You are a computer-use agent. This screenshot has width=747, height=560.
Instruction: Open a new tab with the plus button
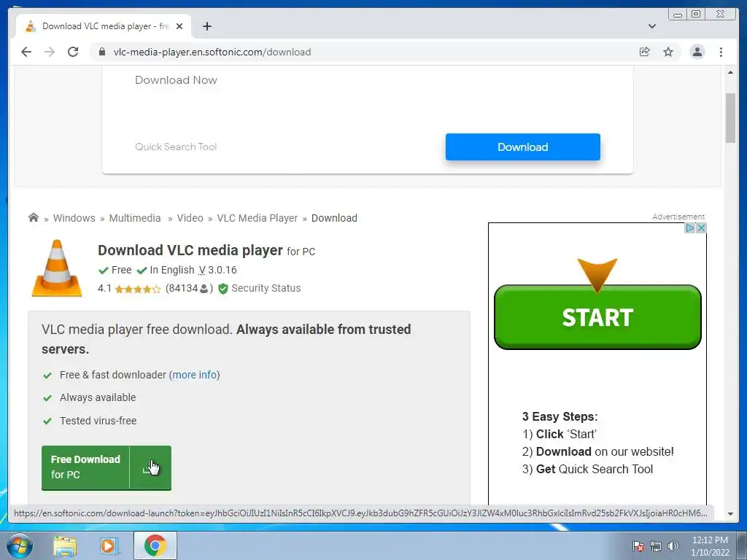(x=206, y=26)
